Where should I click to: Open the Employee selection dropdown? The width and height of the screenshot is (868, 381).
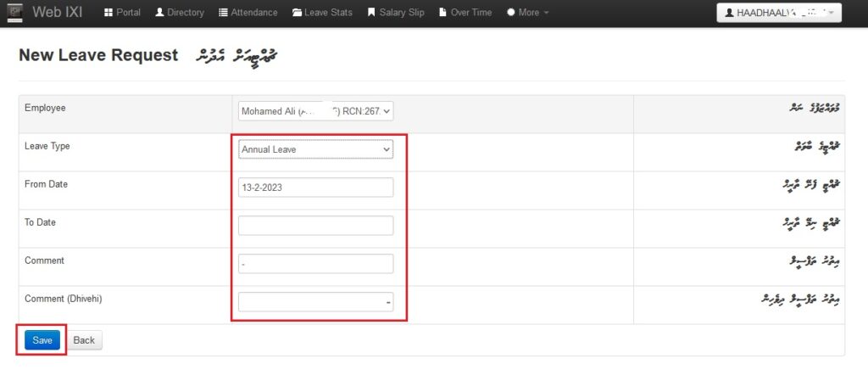[x=316, y=111]
